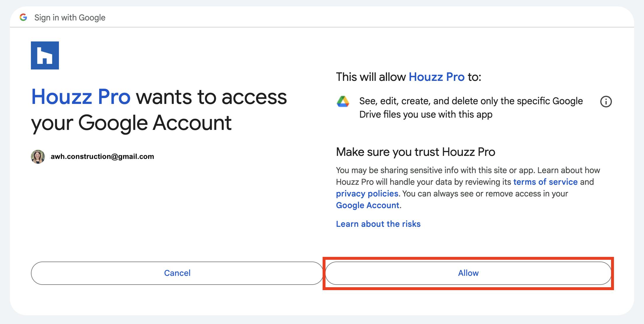
Task: Follow the Google Account link
Action: point(367,205)
